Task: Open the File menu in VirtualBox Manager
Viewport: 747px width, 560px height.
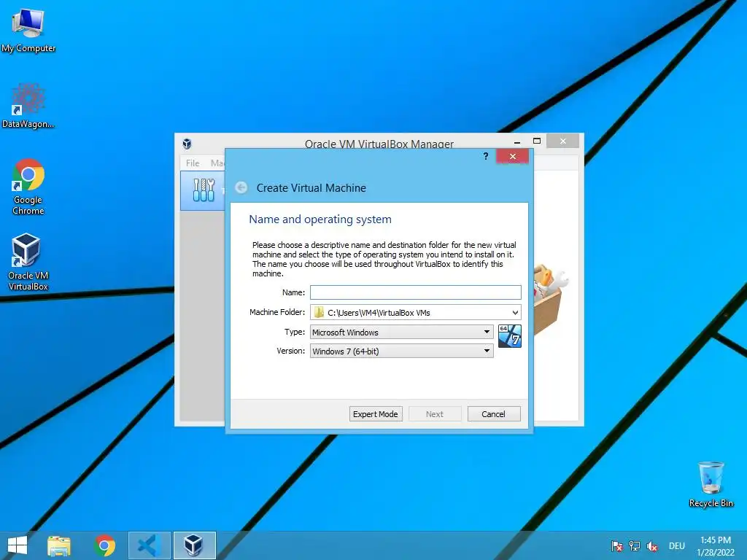Action: 193,163
